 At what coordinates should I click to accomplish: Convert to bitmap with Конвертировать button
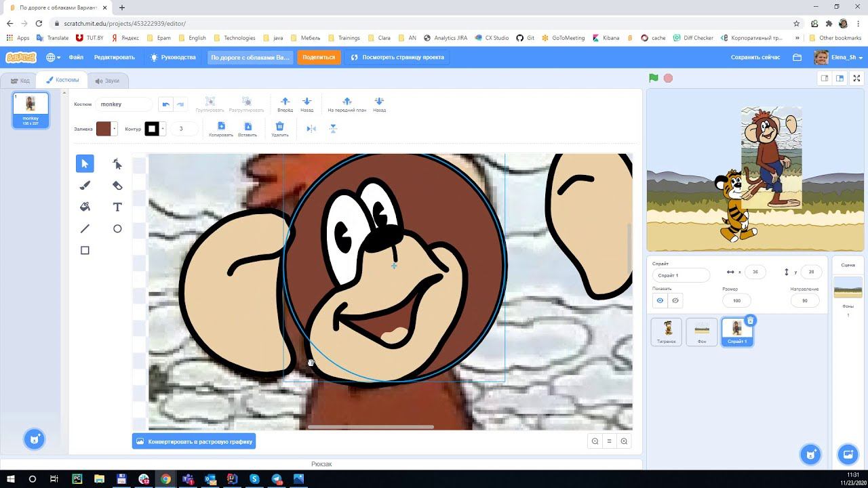pos(194,441)
